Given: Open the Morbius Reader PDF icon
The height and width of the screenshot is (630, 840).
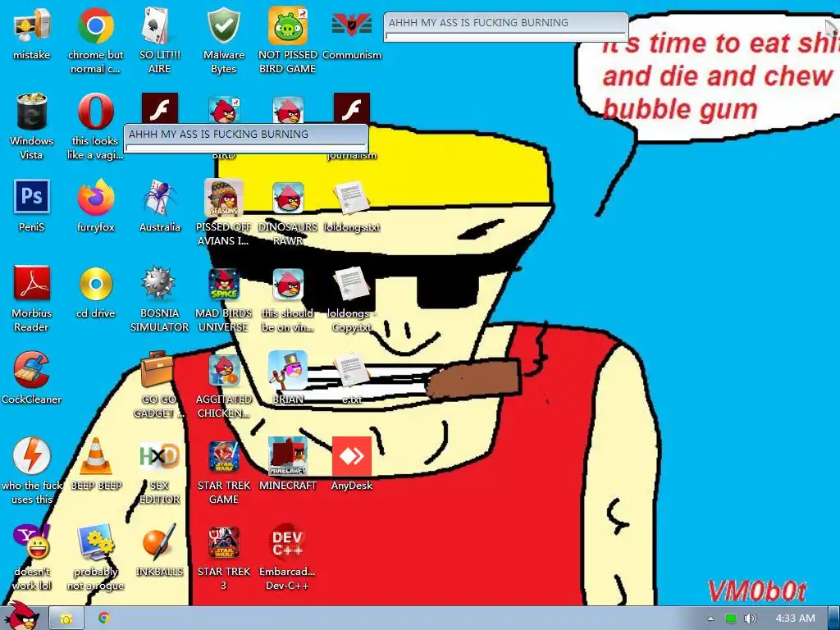Looking at the screenshot, I should coord(32,283).
